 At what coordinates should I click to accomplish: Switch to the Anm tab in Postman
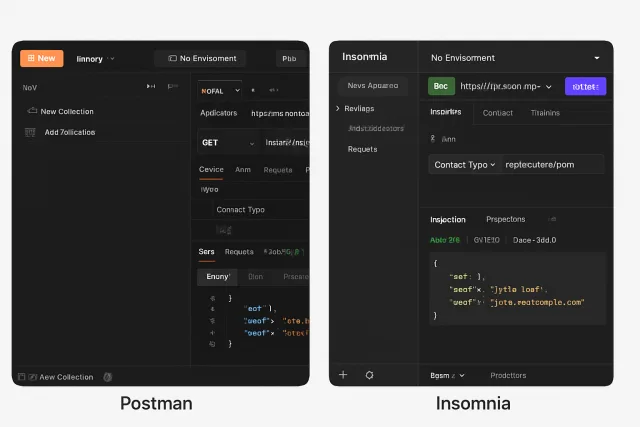(x=243, y=169)
